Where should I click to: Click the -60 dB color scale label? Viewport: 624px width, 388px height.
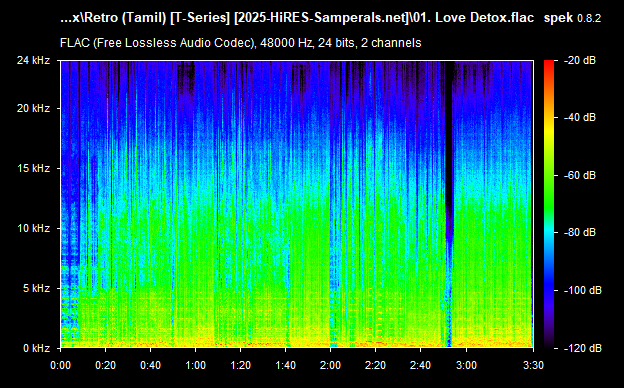click(580, 175)
